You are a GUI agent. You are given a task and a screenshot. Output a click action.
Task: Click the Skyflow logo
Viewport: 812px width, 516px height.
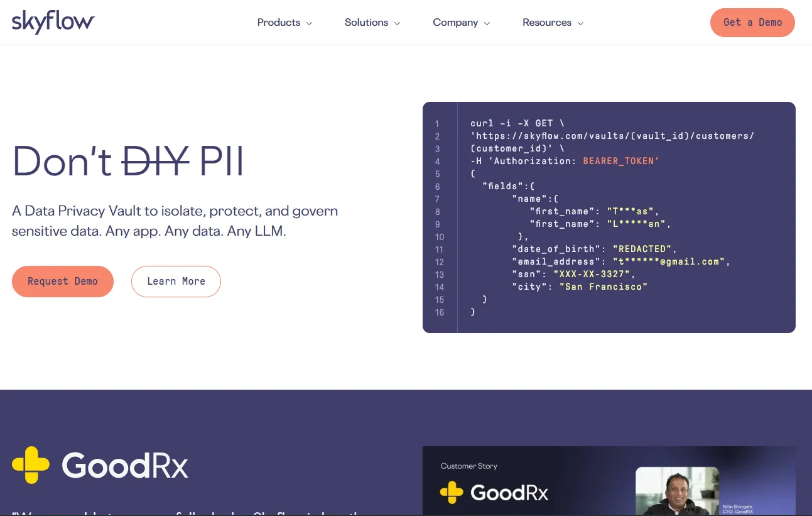53,22
